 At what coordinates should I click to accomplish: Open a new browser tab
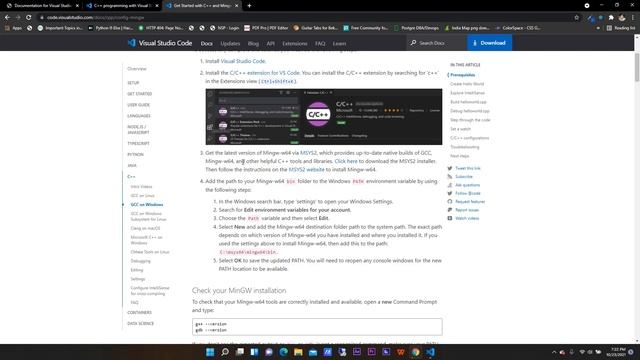(x=249, y=6)
